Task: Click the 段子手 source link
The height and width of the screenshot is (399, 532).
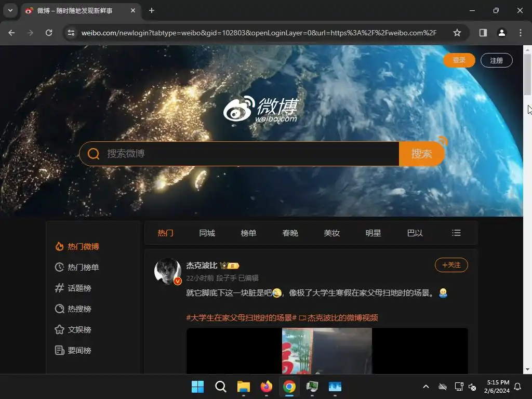Action: point(226,278)
